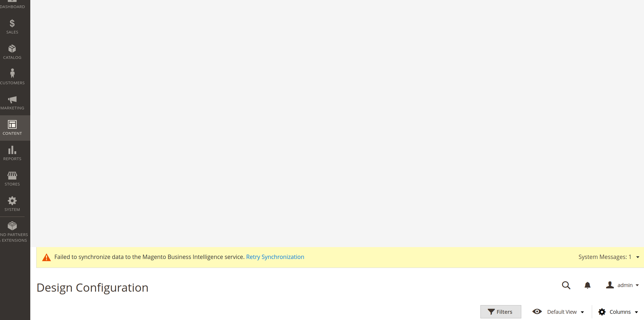Click the Stores sidebar icon
644x320 pixels.
click(12, 177)
